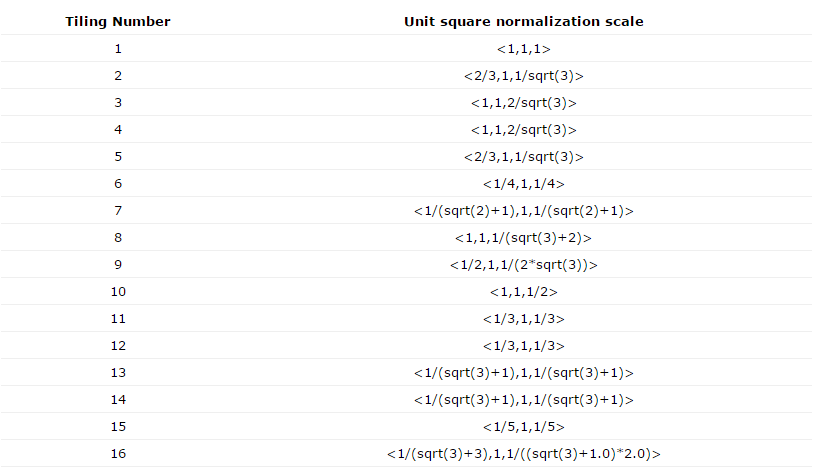Viewport: 819px width, 471px height.
Task: Select tiling number 16 cell
Action: [118, 453]
